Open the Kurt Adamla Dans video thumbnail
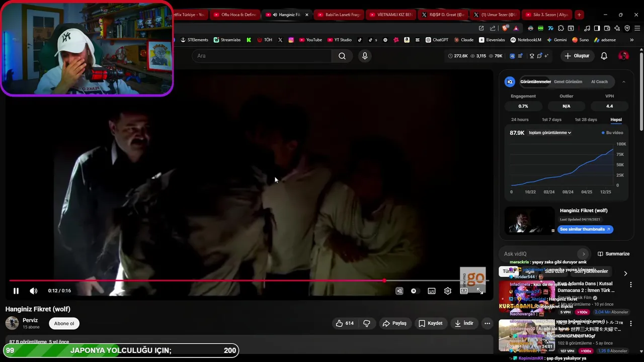Viewport: 644px width, 362px height. (527, 297)
